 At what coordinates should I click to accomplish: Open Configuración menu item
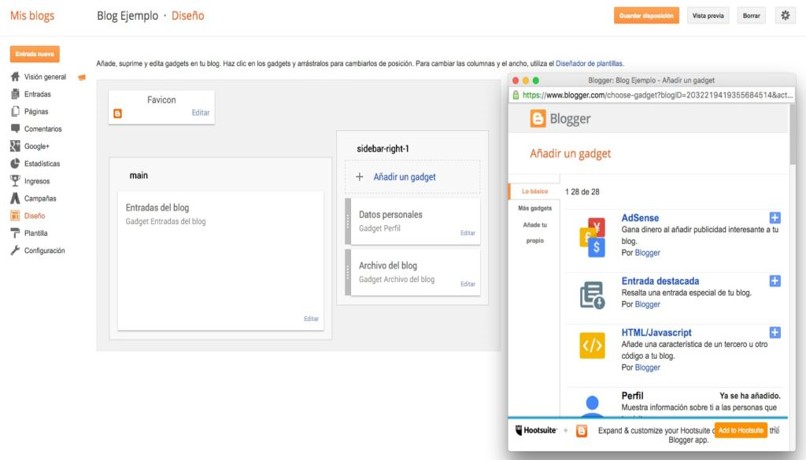click(x=45, y=251)
